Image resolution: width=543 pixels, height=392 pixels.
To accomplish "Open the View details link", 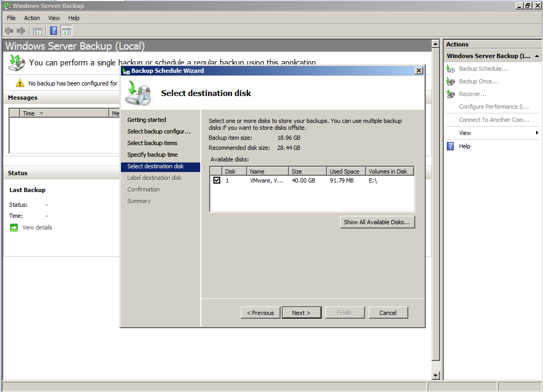I will 37,228.
